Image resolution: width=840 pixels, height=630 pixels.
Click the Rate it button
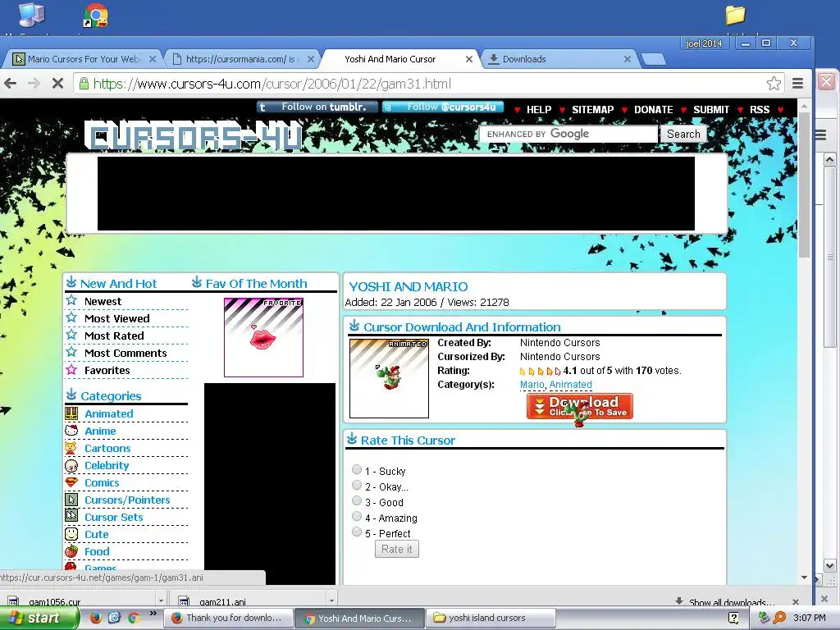tap(396, 549)
